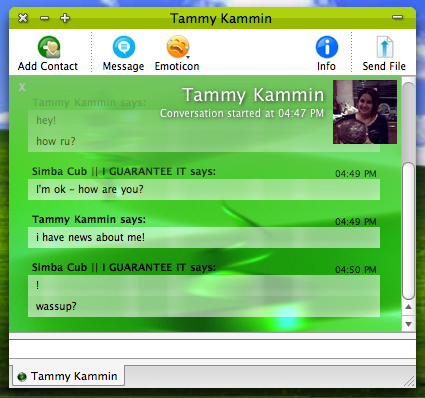This screenshot has width=425, height=398.
Task: Click the blue Info icon
Action: [327, 47]
